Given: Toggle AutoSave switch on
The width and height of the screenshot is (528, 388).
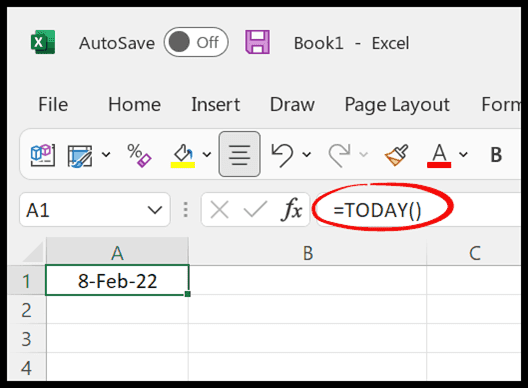Looking at the screenshot, I should [x=196, y=42].
